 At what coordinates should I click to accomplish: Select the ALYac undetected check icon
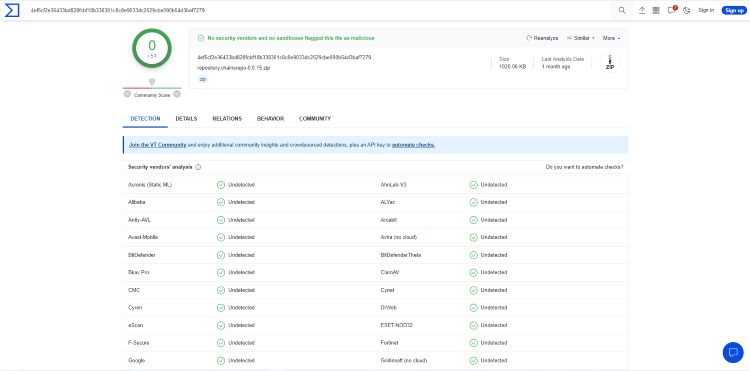474,202
